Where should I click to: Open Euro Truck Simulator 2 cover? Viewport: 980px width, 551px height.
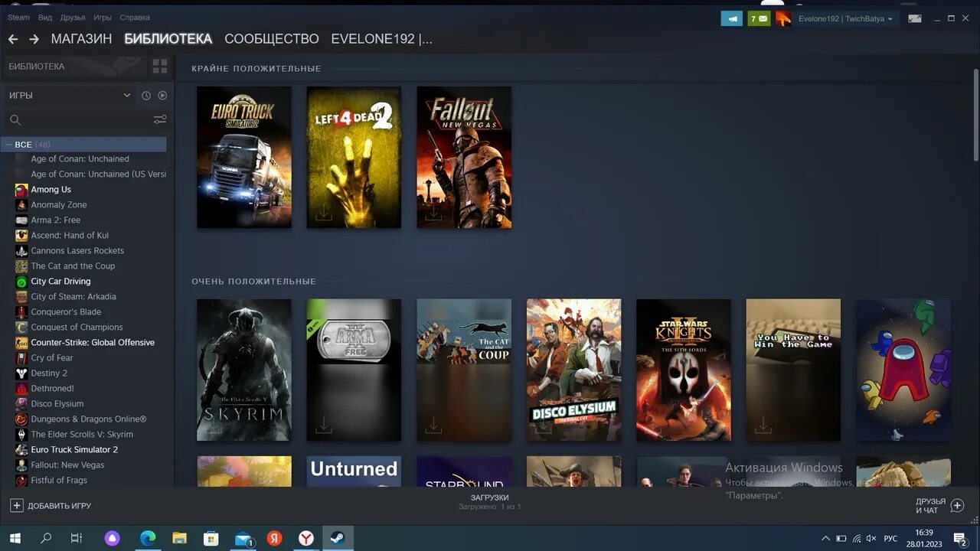[244, 157]
